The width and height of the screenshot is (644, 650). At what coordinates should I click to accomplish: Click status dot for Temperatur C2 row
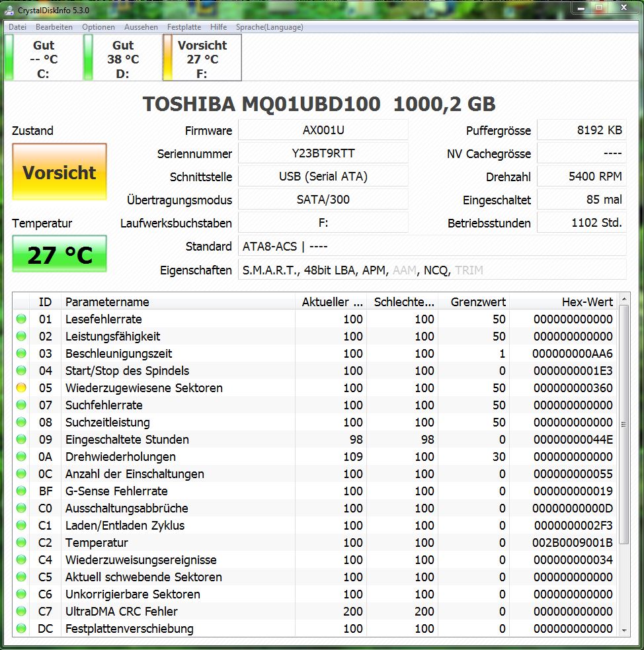(x=21, y=542)
